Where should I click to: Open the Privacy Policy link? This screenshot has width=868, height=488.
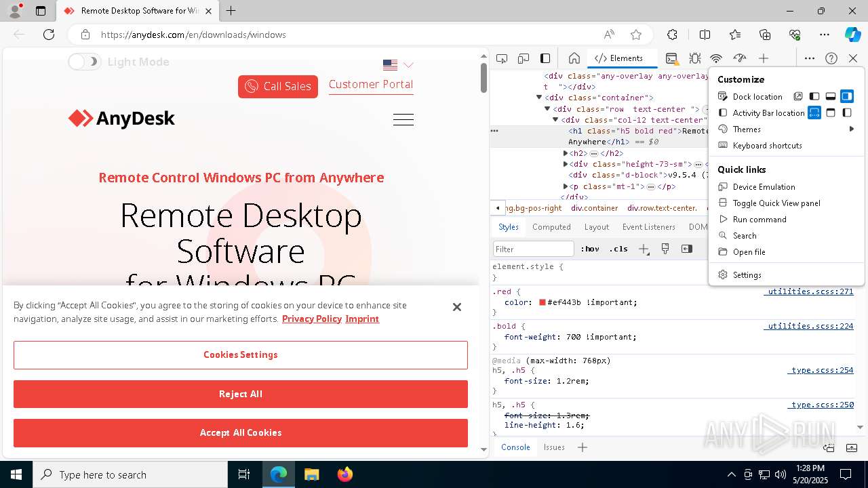[x=312, y=319]
